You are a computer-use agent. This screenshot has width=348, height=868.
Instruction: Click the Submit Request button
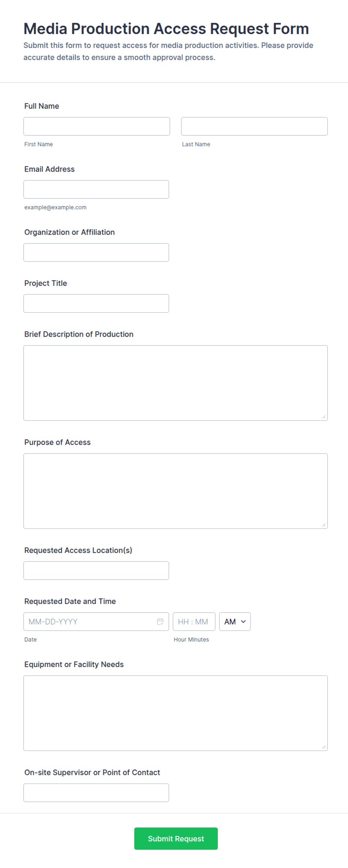tap(176, 838)
